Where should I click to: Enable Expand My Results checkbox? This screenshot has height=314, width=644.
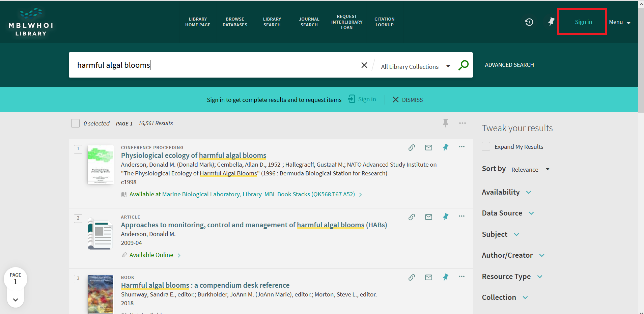486,146
